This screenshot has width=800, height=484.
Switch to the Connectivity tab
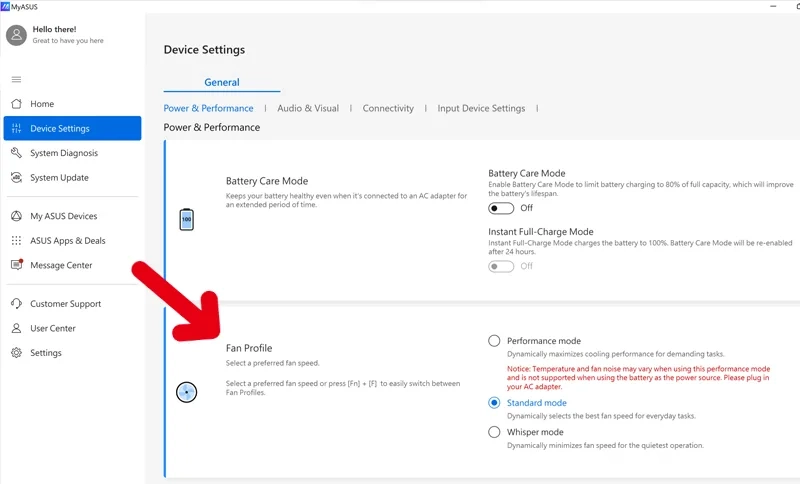click(x=388, y=108)
